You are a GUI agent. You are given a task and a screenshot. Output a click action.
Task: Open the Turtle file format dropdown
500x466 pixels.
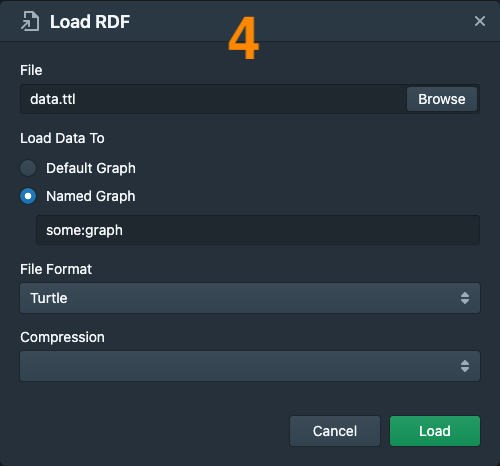coord(250,298)
